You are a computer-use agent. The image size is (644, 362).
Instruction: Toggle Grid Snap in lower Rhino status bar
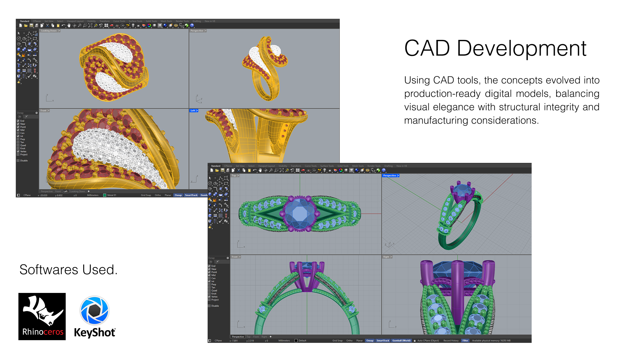[337, 341]
